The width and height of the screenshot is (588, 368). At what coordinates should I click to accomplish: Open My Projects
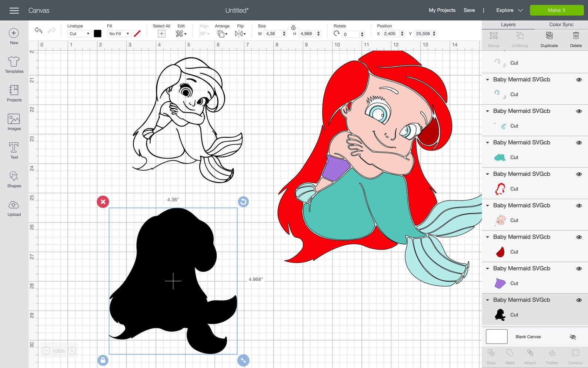tap(442, 10)
